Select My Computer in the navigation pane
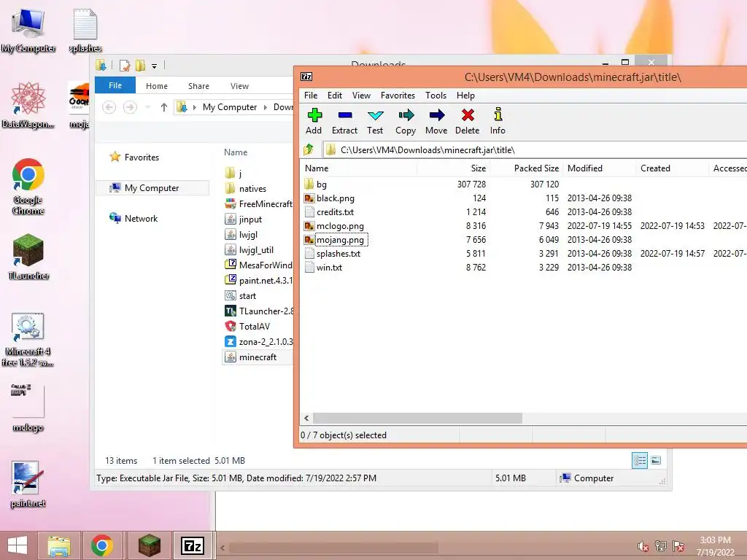747x560 pixels. tap(152, 188)
